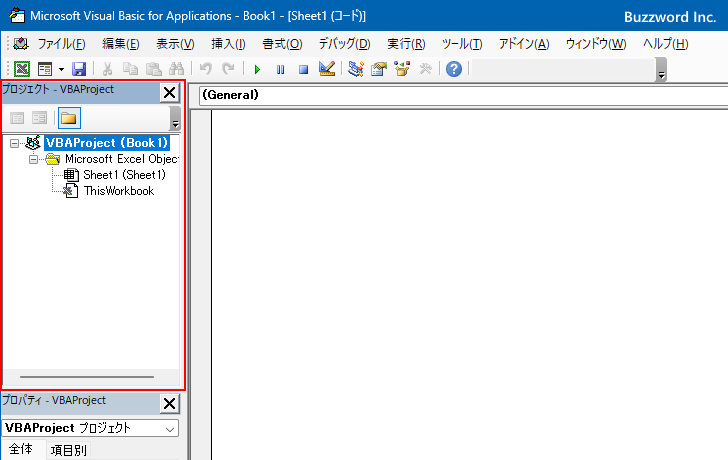
Task: Open Help with blue question icon
Action: tap(454, 69)
